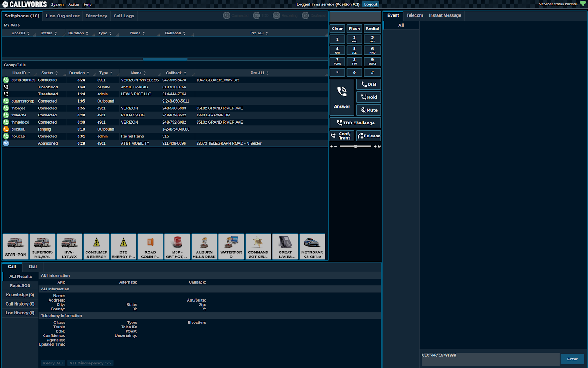Choose the ROAD COMM speed-dial icon
Viewport: 588px width, 368px height.
coord(150,247)
